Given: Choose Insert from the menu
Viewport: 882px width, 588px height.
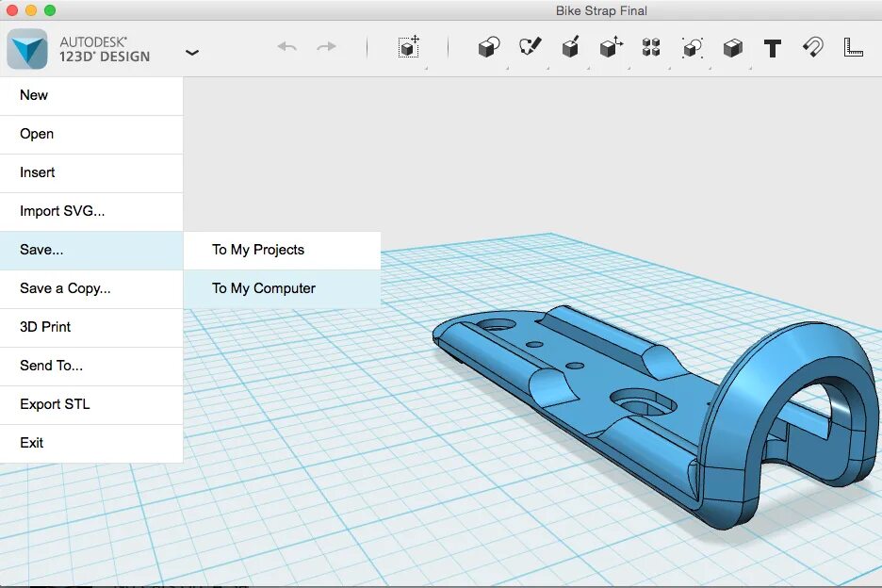Looking at the screenshot, I should tap(91, 172).
